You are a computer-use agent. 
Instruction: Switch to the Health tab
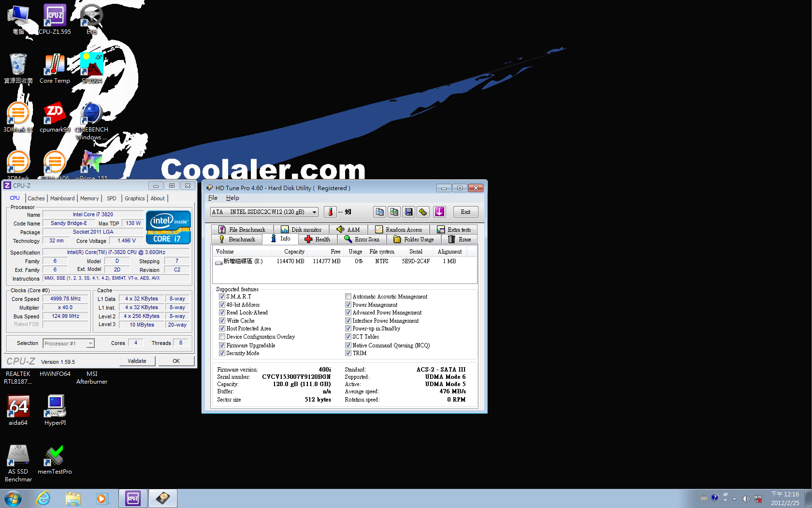317,239
